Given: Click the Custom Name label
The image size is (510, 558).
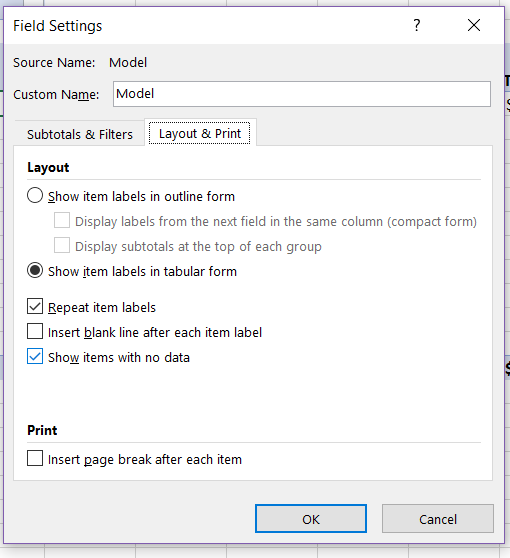Looking at the screenshot, I should (56, 95).
